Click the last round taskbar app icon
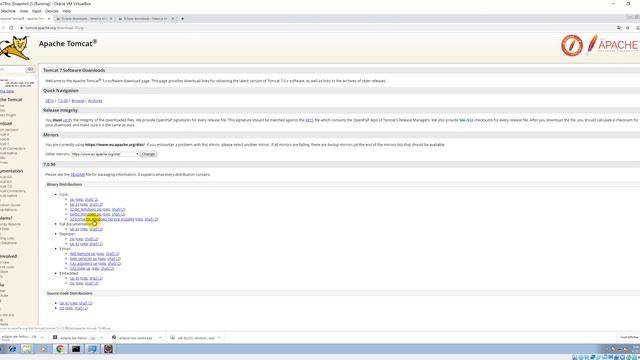Viewport: 640px width, 360px height. coord(108,349)
